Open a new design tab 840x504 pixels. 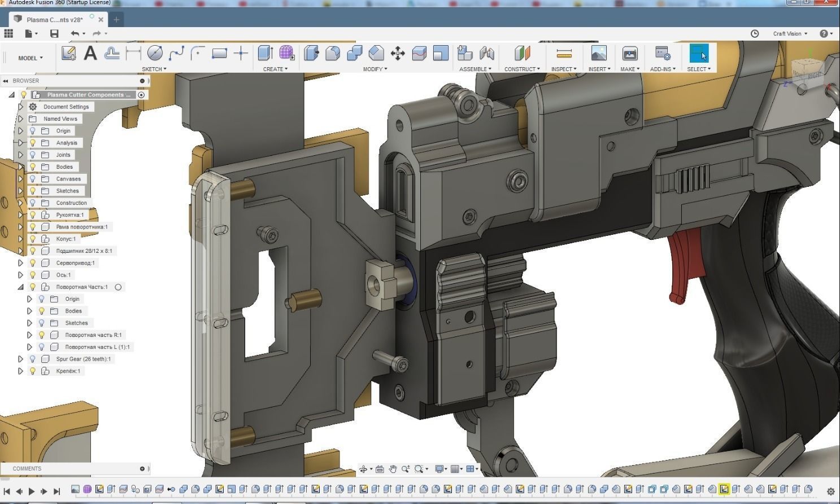point(116,20)
